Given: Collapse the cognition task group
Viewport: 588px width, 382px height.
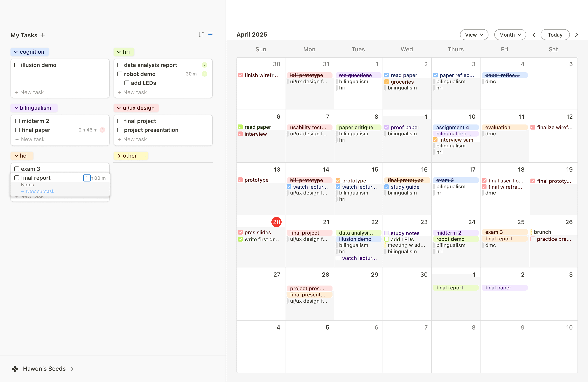Looking at the screenshot, I should (16, 52).
